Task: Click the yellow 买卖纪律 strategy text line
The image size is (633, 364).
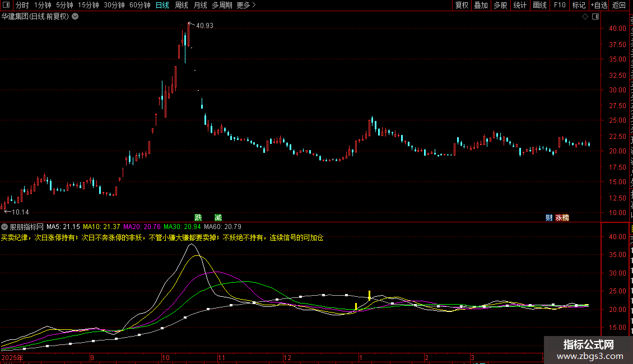Action: (x=162, y=237)
